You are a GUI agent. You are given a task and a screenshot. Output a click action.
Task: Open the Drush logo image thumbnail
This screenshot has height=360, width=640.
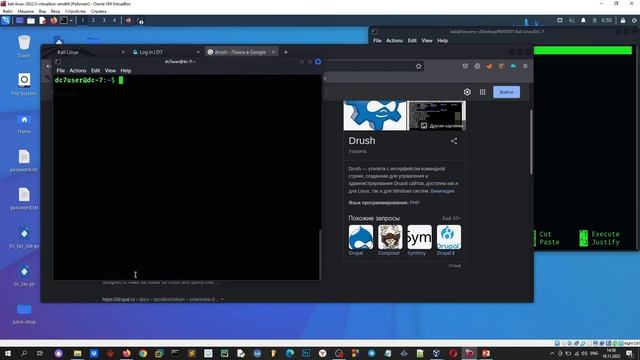376,116
